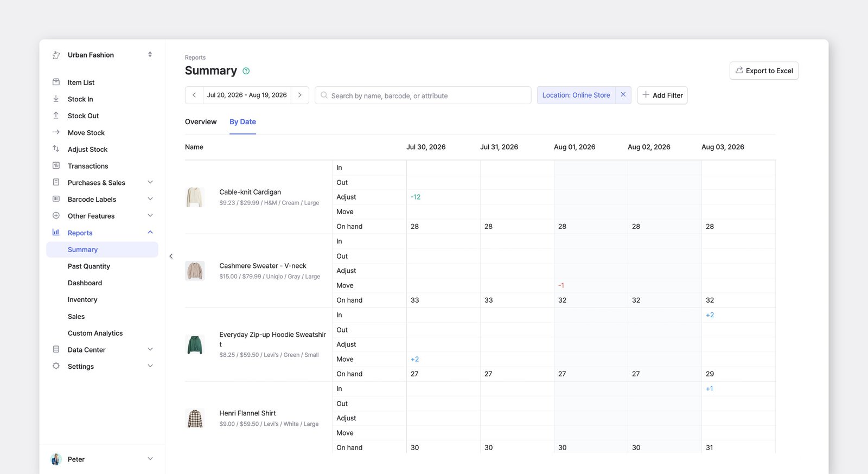
Task: Click the Stock In download icon
Action: click(x=56, y=99)
